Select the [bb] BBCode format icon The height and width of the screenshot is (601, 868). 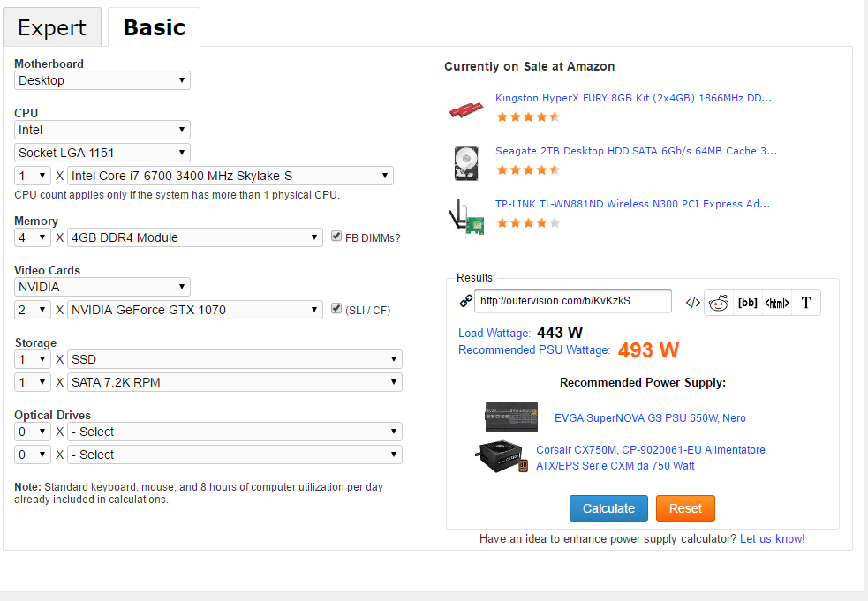[x=748, y=303]
